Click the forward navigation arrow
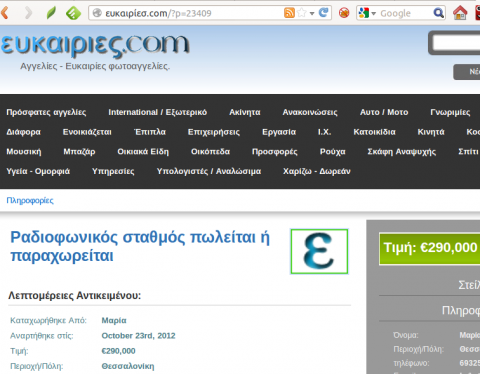Screen dimensions: 480x374 29,13
